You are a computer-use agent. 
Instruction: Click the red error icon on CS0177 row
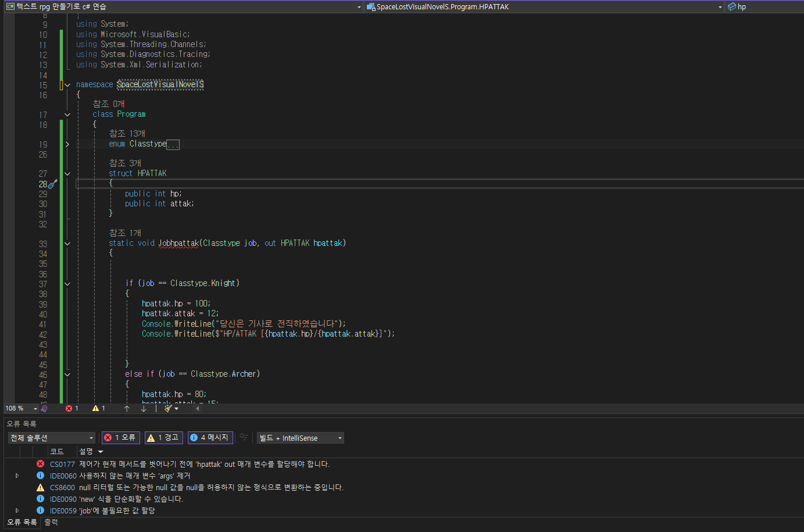pos(40,464)
